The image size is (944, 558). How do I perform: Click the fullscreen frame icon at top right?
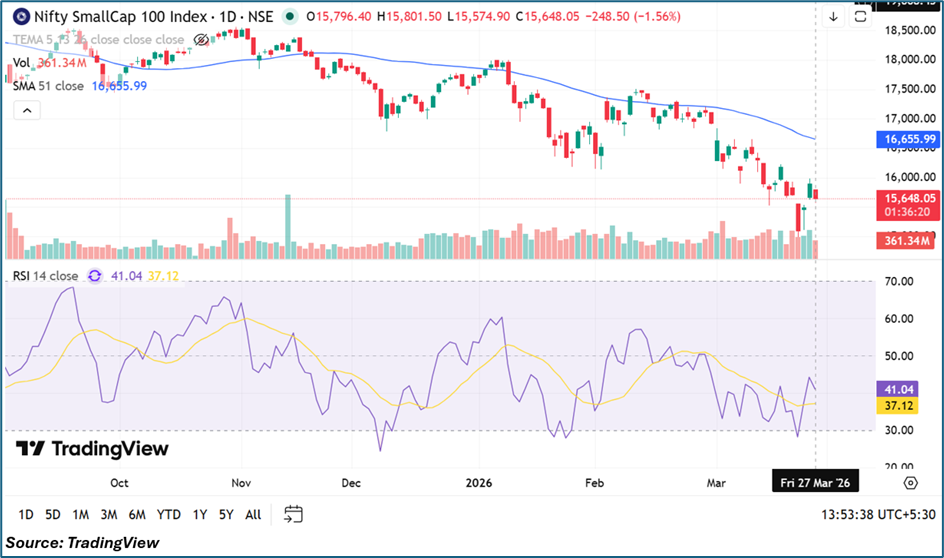(860, 17)
